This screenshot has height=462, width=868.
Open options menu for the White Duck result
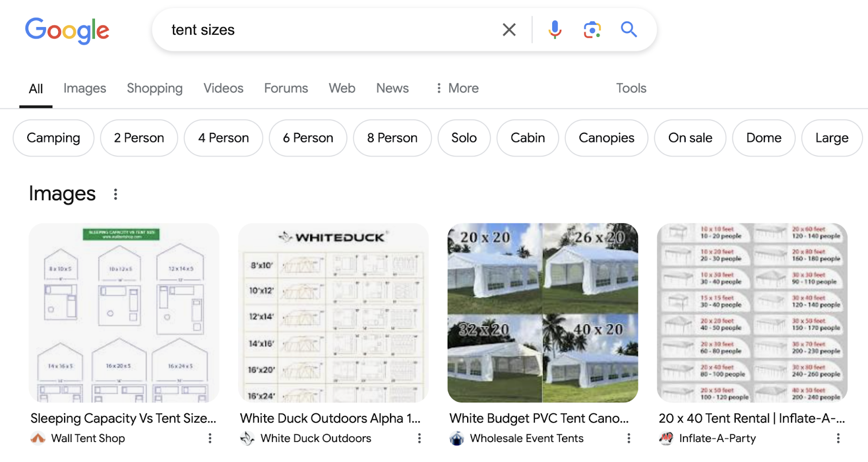tap(419, 438)
